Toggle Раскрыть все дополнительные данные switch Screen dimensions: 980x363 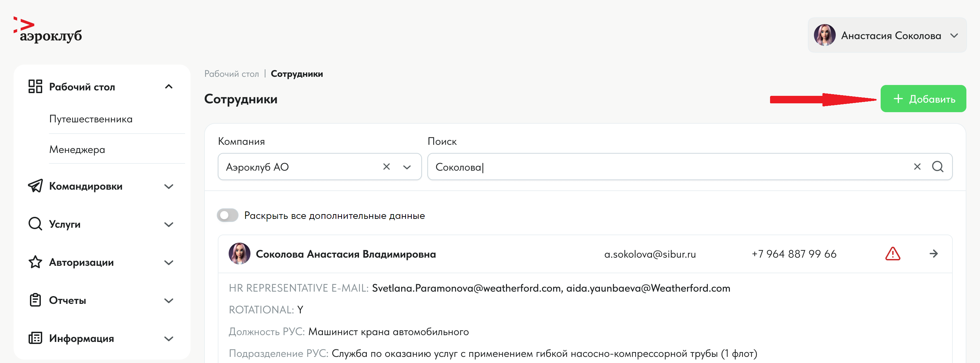click(228, 215)
